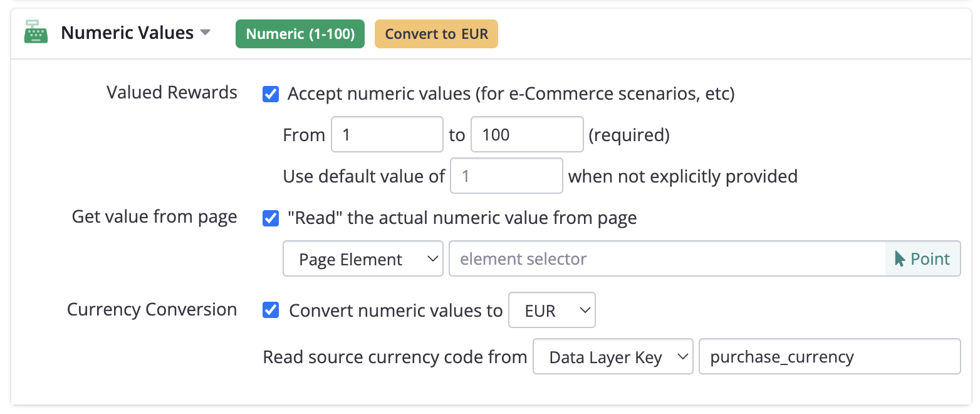Click the Convert to EUR badge
Viewport: 980px width, 414px height.
[436, 34]
